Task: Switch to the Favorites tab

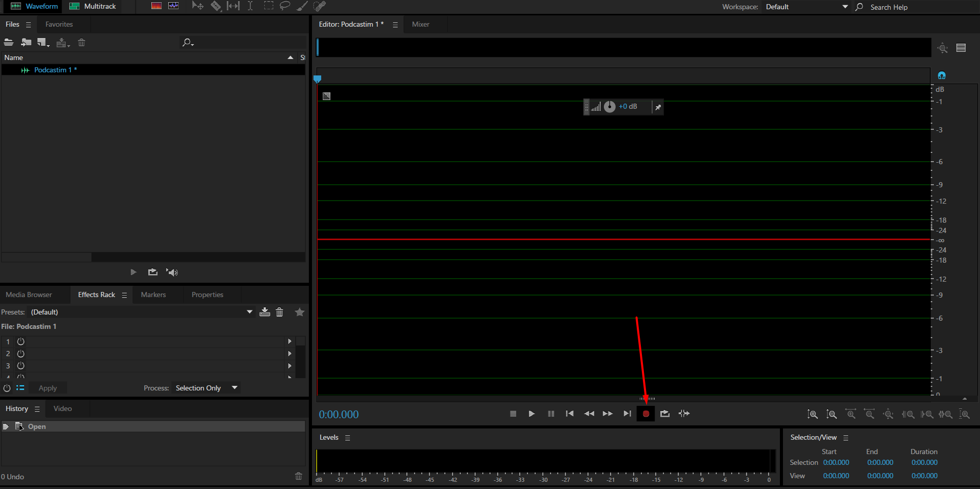Action: 59,24
